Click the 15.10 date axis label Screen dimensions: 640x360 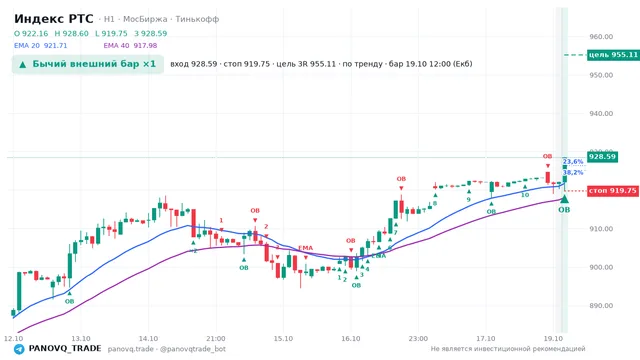[283, 339]
